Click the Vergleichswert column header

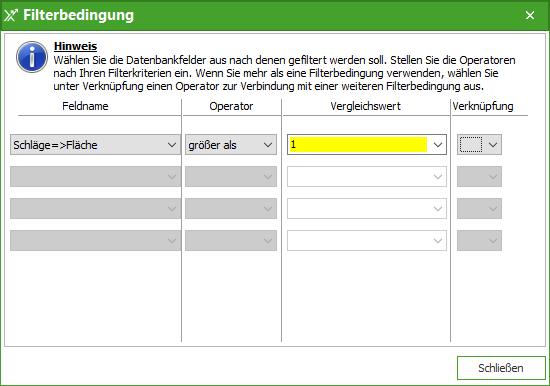pyautogui.click(x=365, y=106)
